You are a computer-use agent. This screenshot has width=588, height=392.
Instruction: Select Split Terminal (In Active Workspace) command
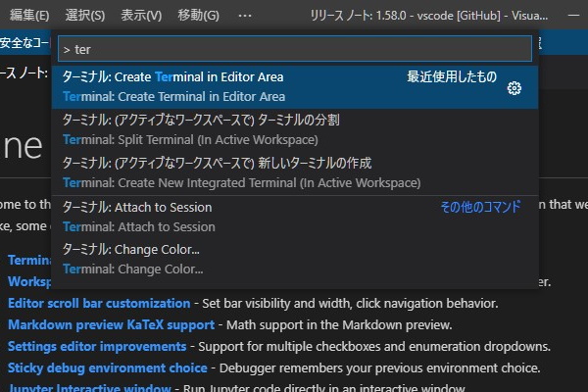[295, 130]
